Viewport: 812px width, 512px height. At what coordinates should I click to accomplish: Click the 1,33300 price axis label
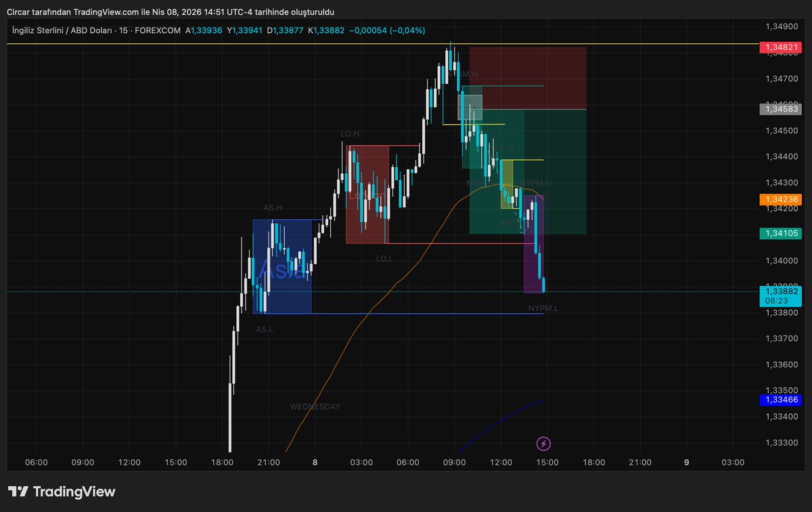pyautogui.click(x=782, y=442)
